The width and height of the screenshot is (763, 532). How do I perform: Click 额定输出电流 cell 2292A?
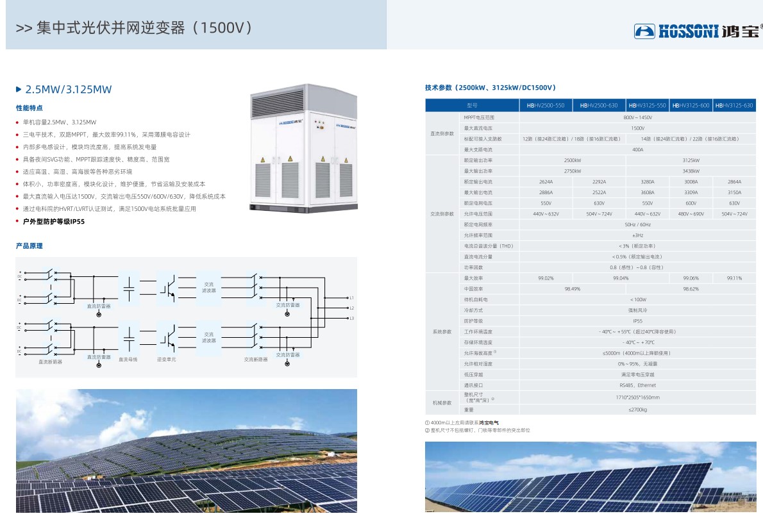coord(599,182)
